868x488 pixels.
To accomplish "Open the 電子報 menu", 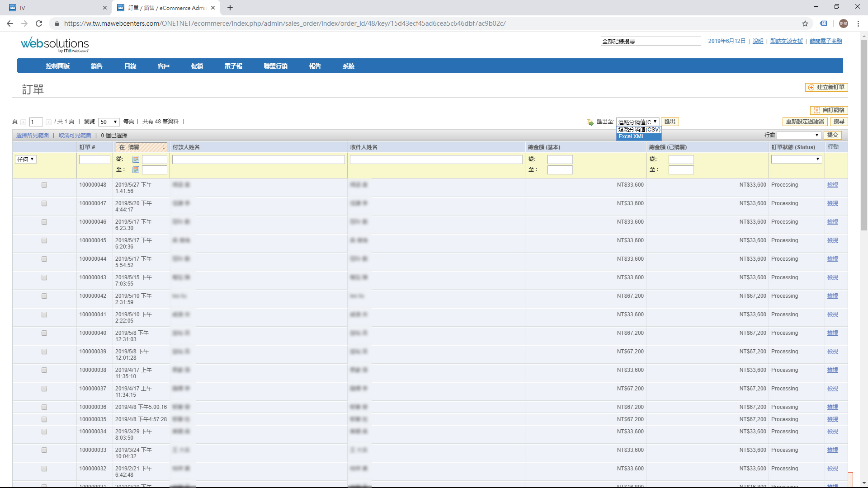I will [x=233, y=66].
